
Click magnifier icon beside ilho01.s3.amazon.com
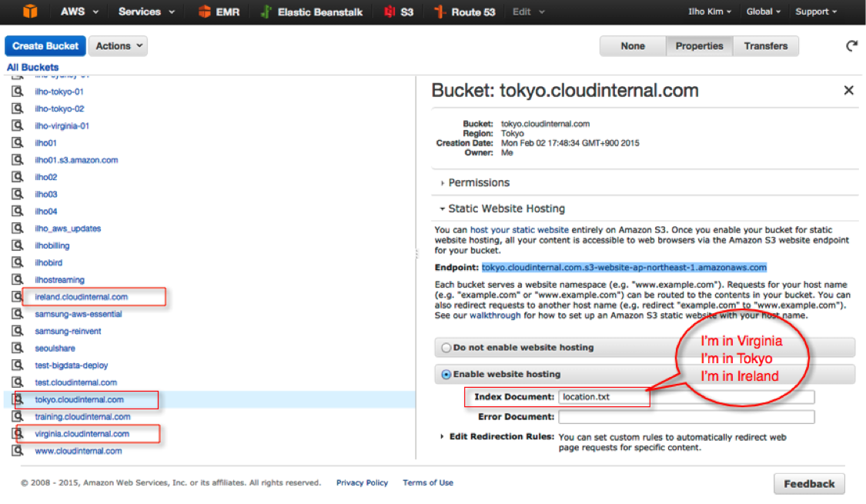[18, 159]
